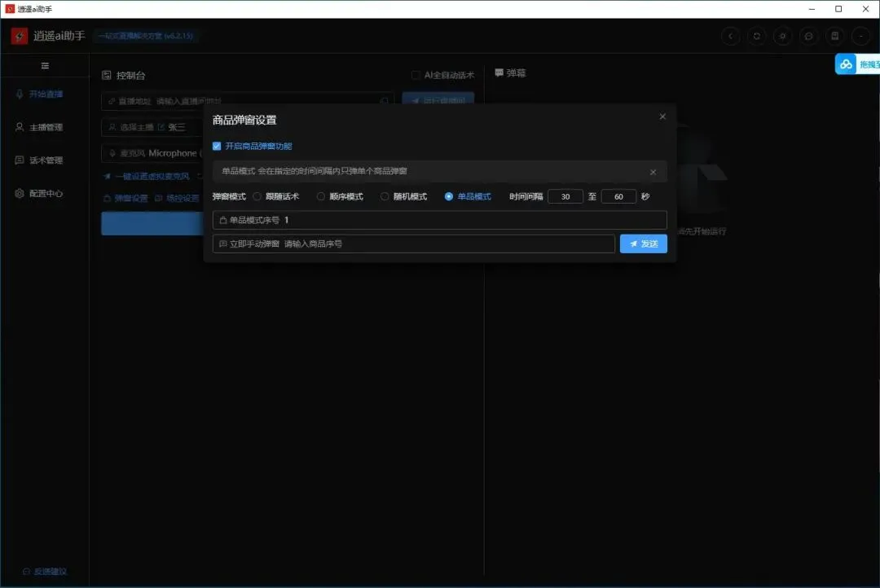Select 顺序模式 radio option
Image resolution: width=880 pixels, height=588 pixels.
(x=321, y=196)
